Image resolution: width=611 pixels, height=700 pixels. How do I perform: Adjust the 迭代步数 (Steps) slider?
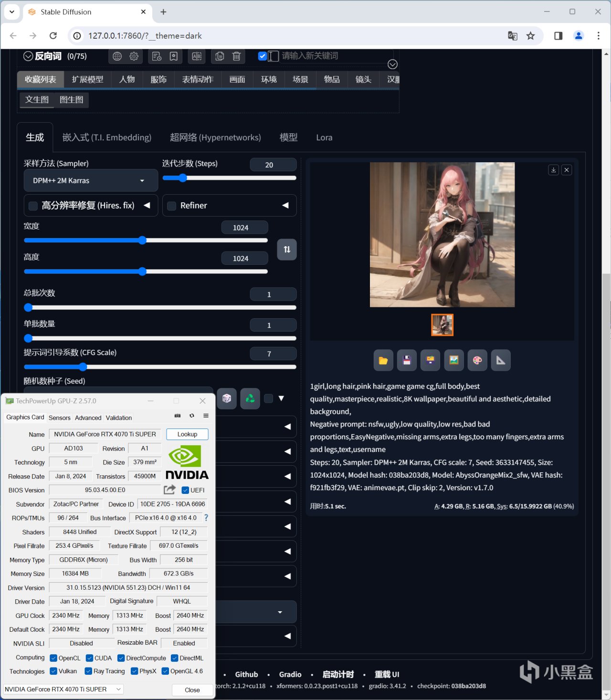[230, 178]
